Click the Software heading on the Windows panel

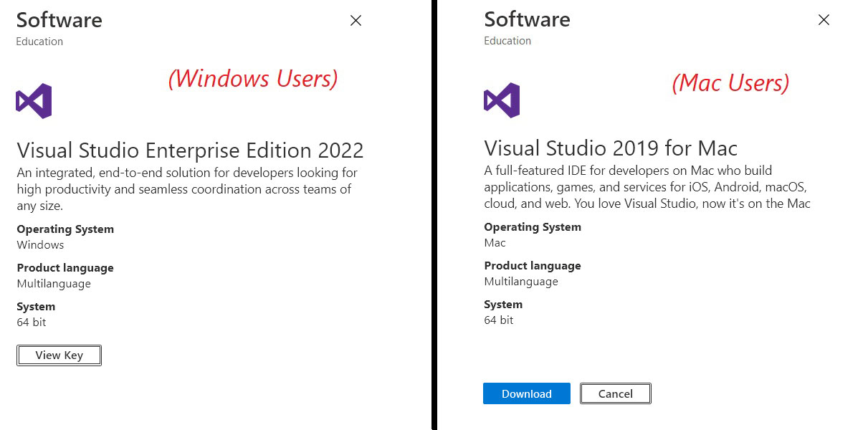coord(59,20)
